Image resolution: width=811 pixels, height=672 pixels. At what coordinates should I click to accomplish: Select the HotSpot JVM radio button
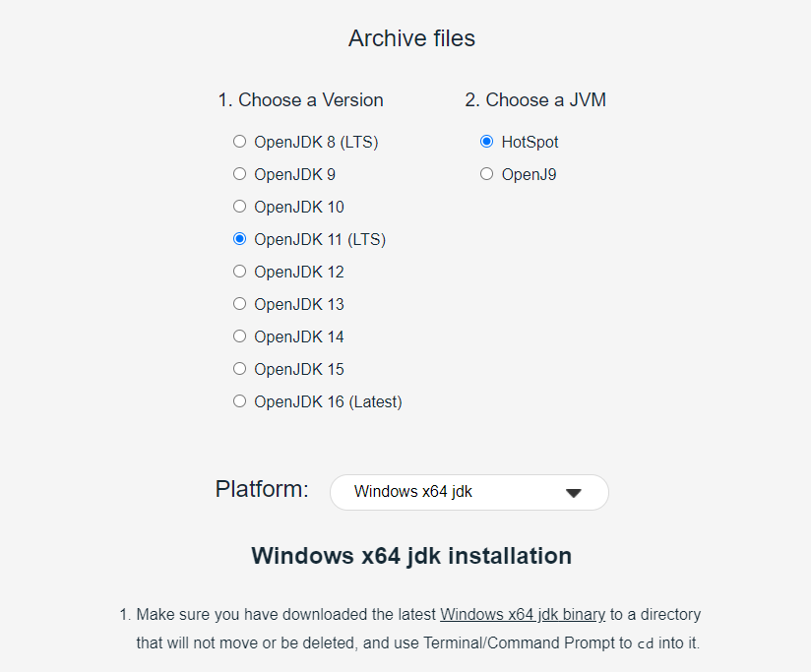click(486, 142)
